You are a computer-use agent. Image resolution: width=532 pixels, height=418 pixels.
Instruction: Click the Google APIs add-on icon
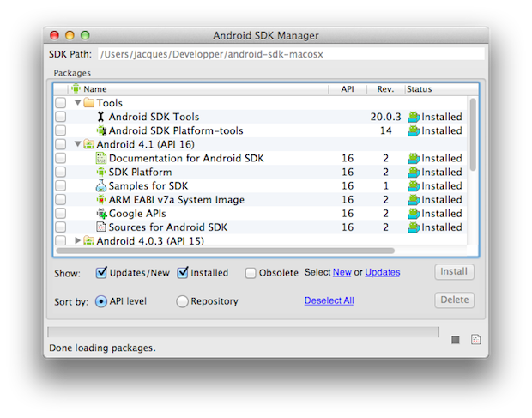101,214
